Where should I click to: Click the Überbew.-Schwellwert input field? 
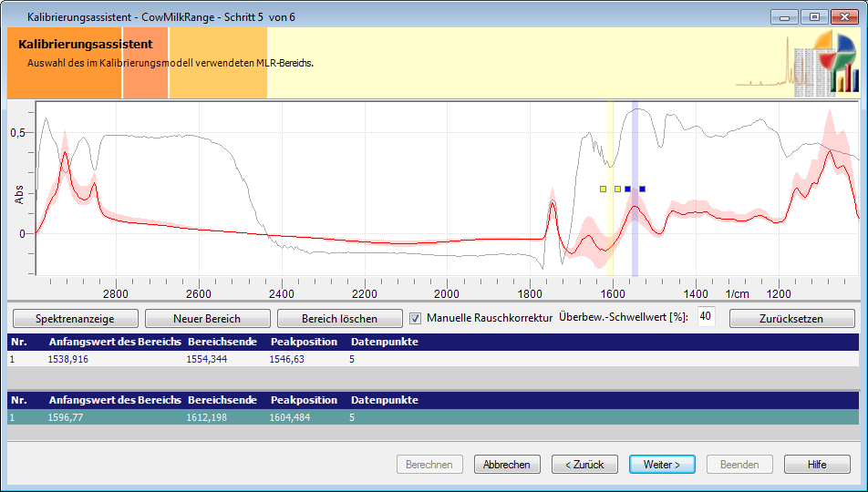point(706,316)
